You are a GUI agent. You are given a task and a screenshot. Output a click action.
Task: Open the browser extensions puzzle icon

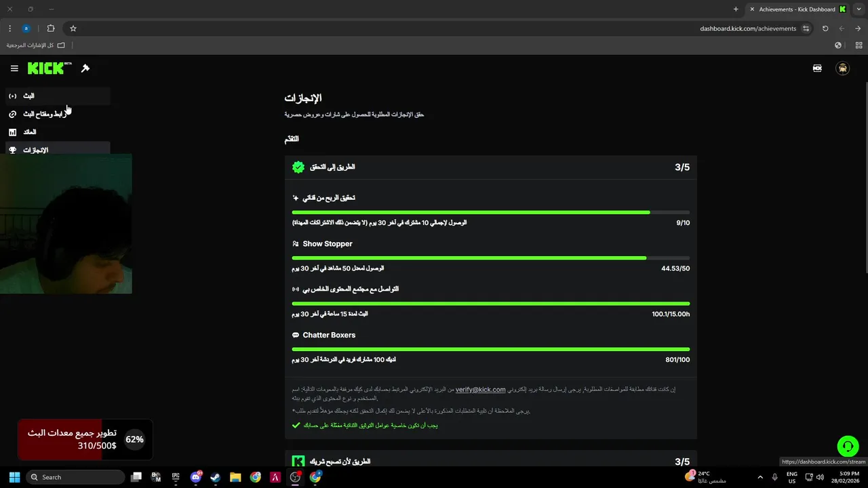coord(51,28)
